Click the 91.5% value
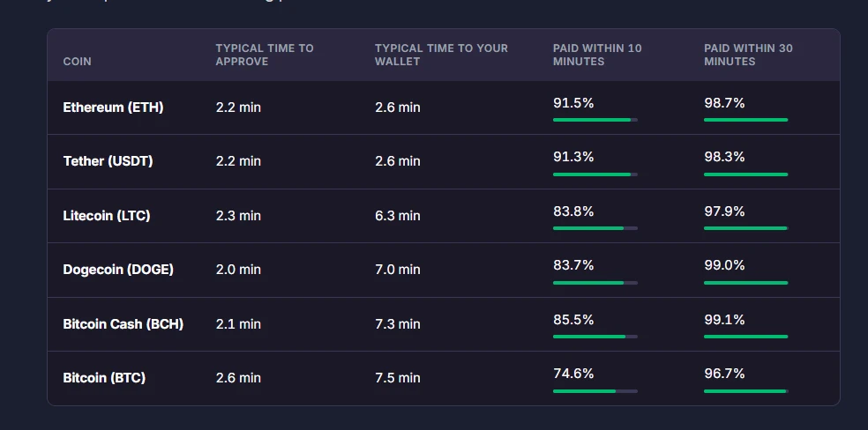This screenshot has height=430, width=868. 573,103
